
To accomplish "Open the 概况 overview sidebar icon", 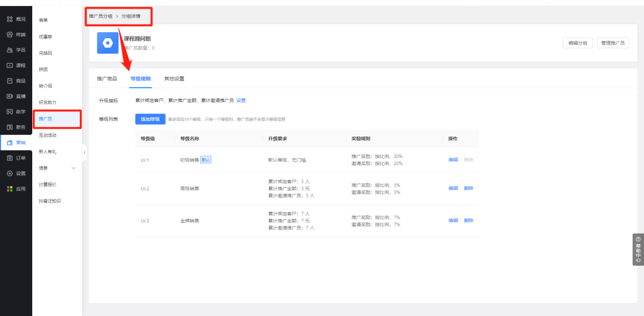I will [x=10, y=19].
